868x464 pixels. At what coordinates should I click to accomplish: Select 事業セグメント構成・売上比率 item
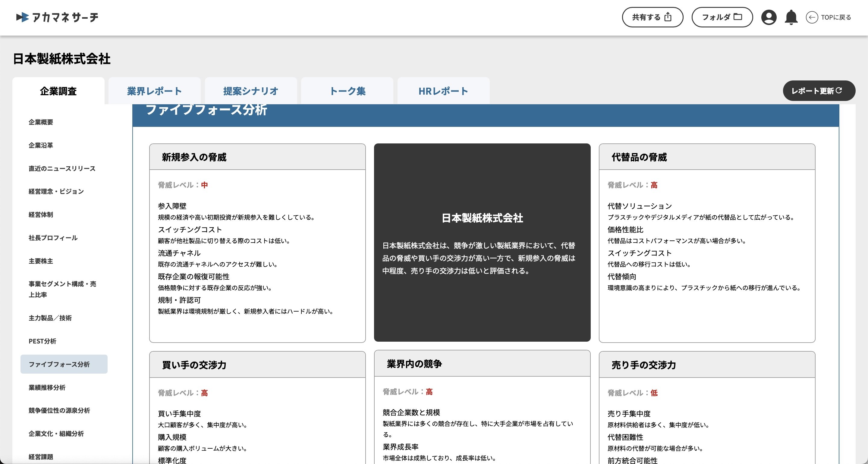tap(62, 289)
